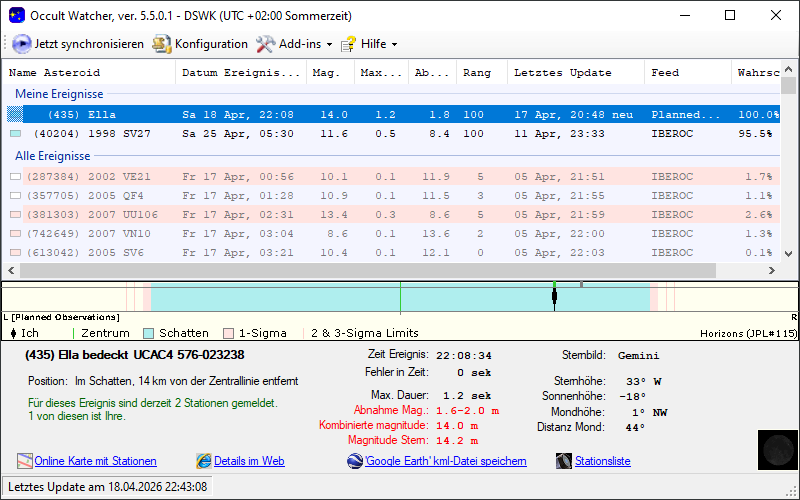Image resolution: width=800 pixels, height=500 pixels.
Task: Click the Occult Watcher app icon in title bar
Action: (17, 15)
